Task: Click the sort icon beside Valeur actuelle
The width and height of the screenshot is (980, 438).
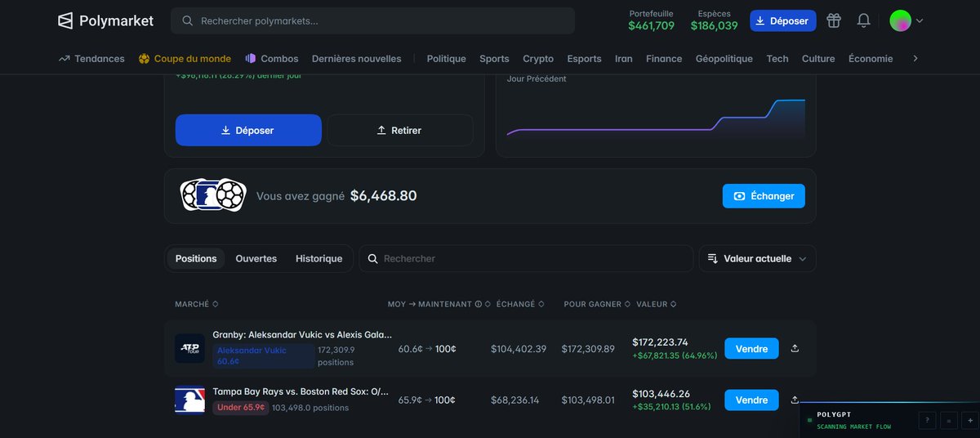Action: pos(712,258)
